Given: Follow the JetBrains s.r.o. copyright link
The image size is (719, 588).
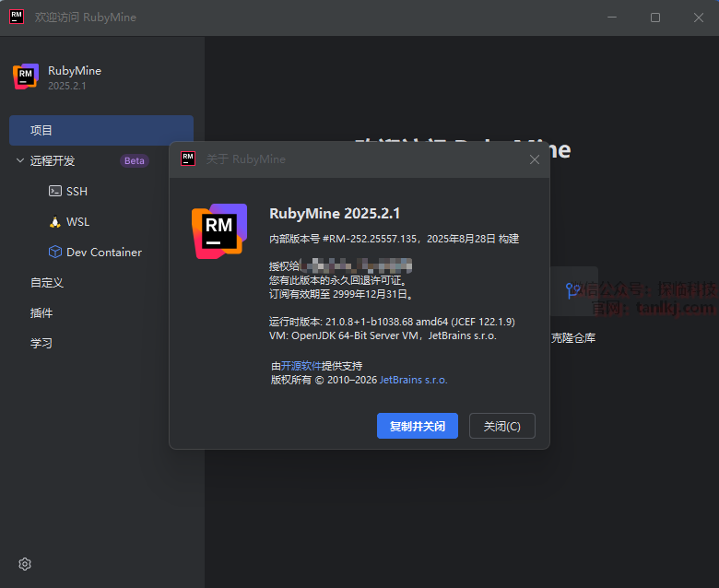Looking at the screenshot, I should [413, 380].
